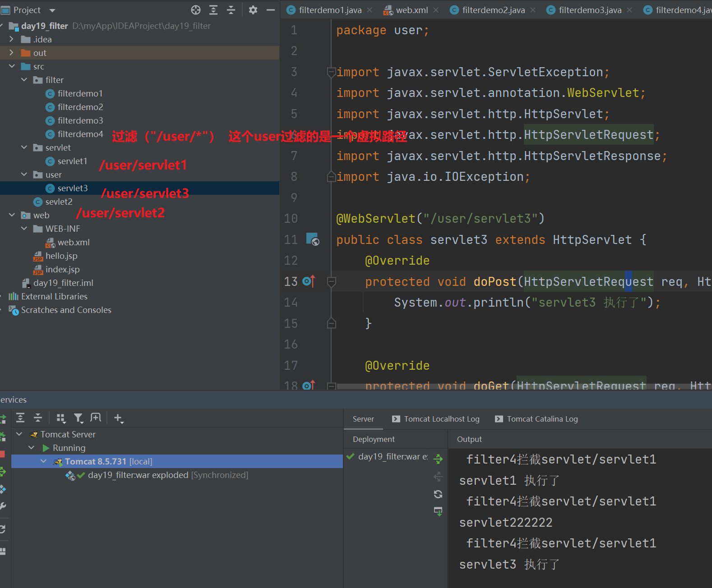Select servlet3 class in project tree
Screen dimensions: 712x588
(72, 188)
